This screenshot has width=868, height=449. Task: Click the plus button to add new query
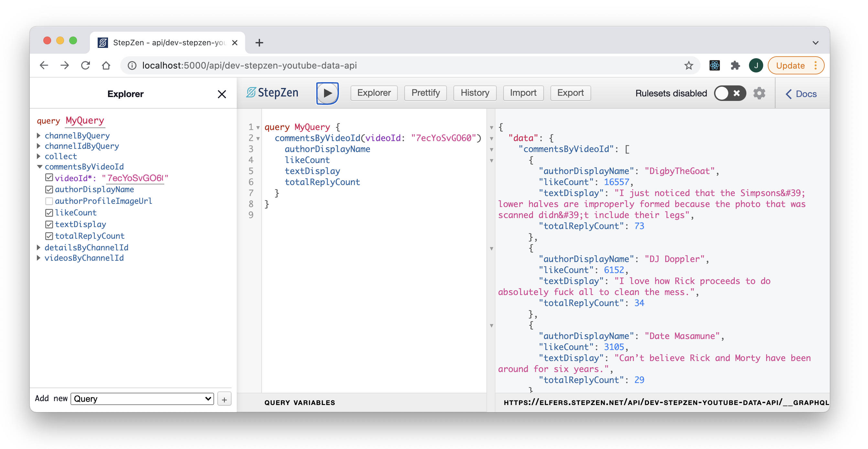coord(224,400)
